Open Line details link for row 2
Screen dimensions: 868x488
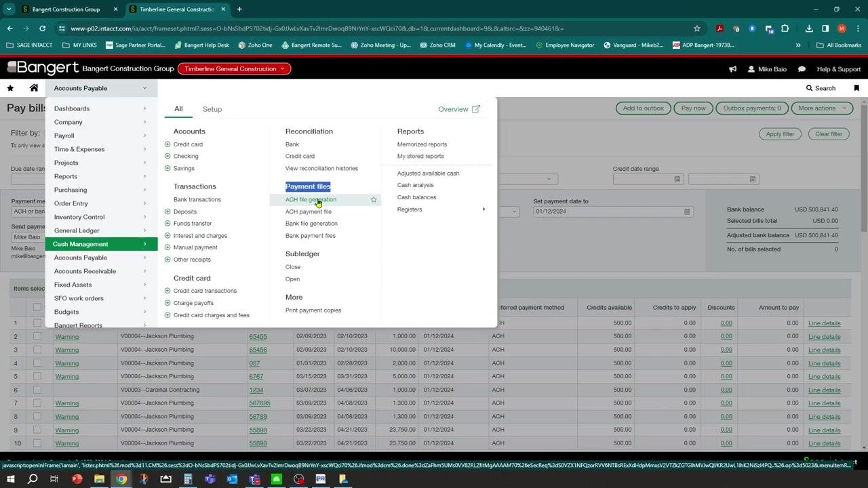pyautogui.click(x=824, y=336)
